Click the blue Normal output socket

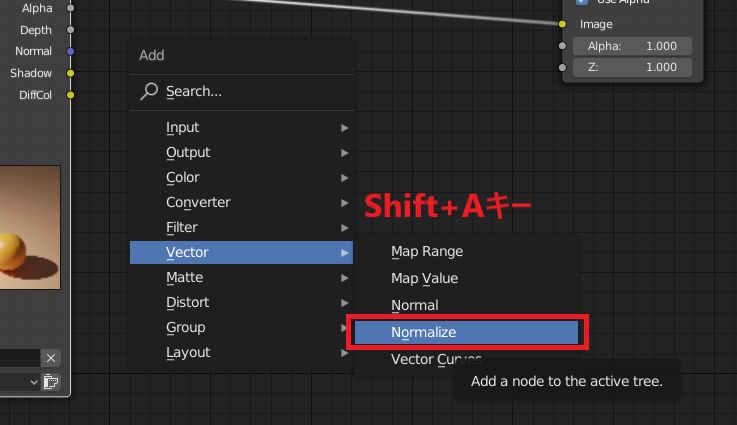(x=71, y=51)
